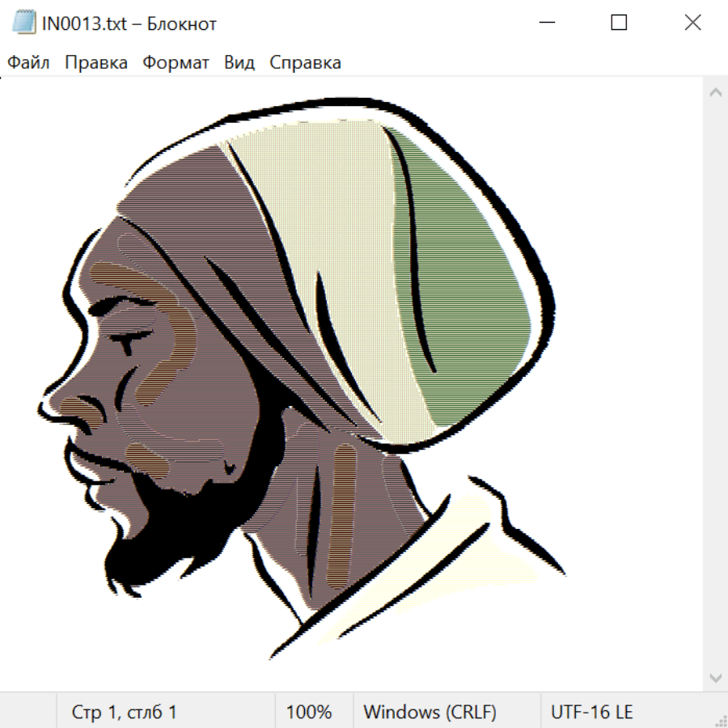The height and width of the screenshot is (728, 728).
Task: Maximize the Блокнот window
Action: click(619, 23)
